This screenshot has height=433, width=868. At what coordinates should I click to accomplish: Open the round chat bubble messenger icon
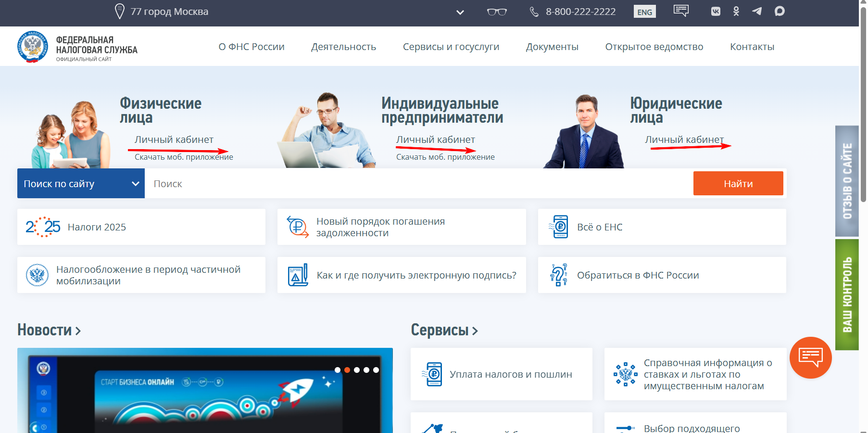click(x=780, y=12)
